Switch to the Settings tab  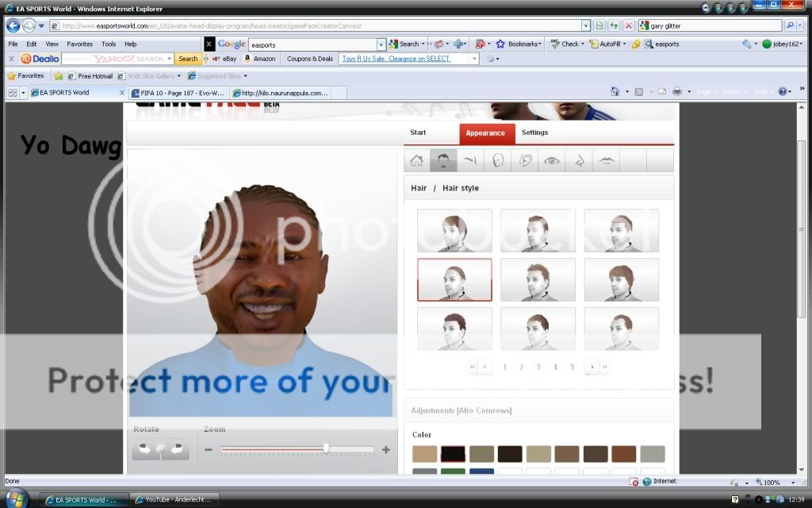pyautogui.click(x=534, y=133)
